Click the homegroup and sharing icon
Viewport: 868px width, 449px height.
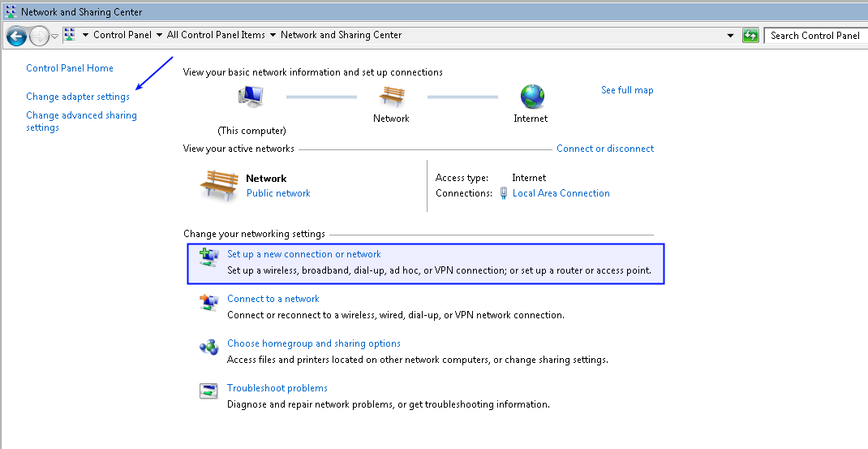pos(209,347)
